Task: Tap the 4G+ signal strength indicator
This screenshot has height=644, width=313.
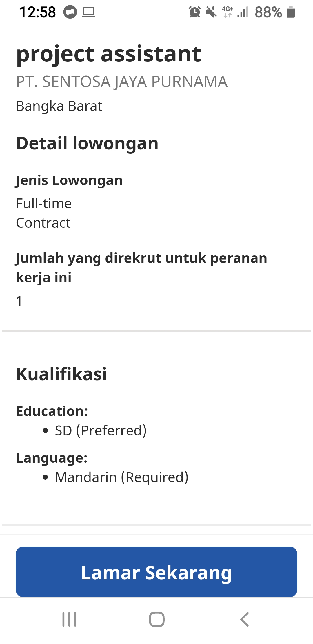Action: click(235, 12)
